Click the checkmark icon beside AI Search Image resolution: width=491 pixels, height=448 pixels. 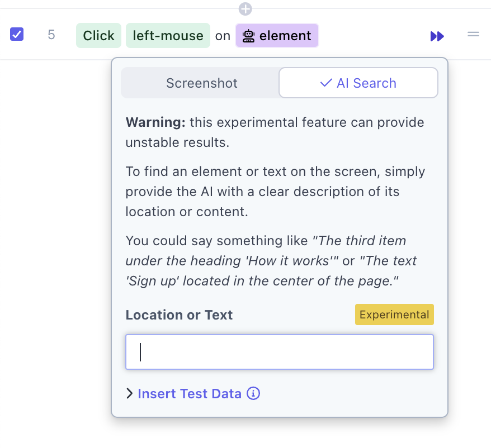326,83
